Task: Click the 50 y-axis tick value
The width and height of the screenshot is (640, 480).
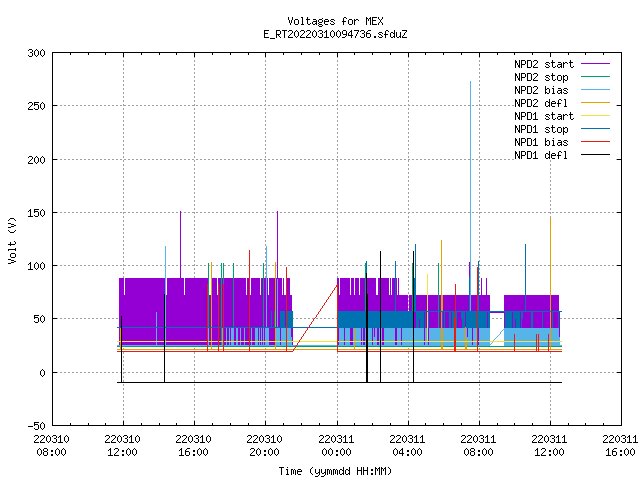Action: tap(40, 319)
